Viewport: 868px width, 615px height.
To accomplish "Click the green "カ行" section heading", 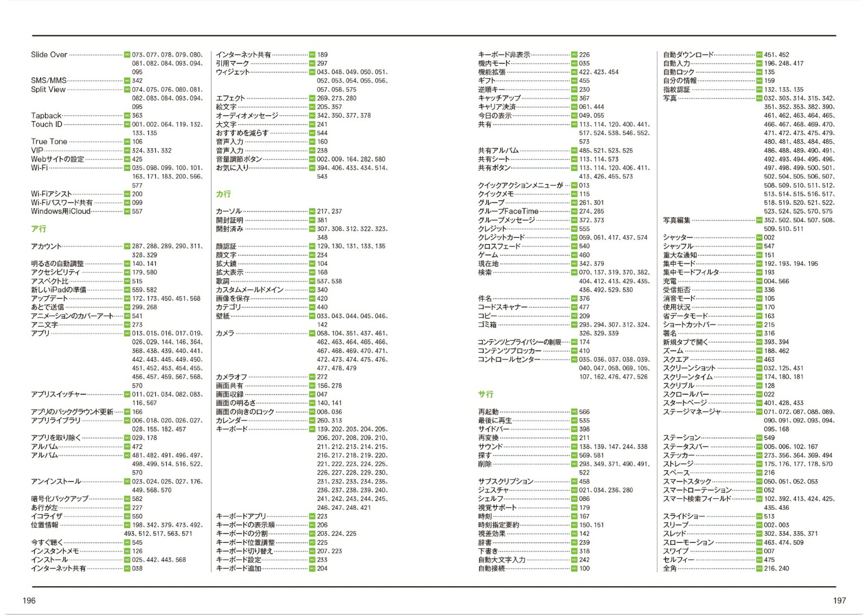I will click(224, 194).
